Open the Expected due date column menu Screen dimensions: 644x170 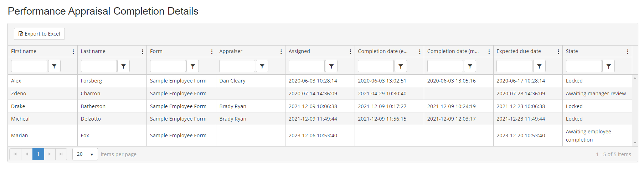(x=558, y=52)
